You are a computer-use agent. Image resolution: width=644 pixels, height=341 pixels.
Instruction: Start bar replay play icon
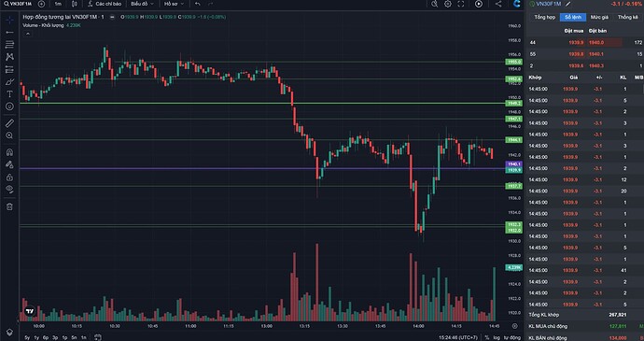479,4
